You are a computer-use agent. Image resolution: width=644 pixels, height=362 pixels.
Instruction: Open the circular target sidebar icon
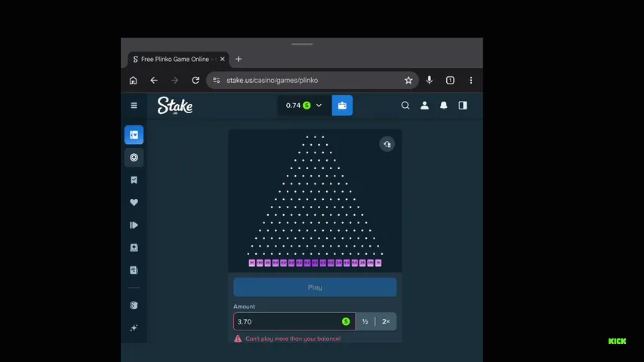click(134, 157)
